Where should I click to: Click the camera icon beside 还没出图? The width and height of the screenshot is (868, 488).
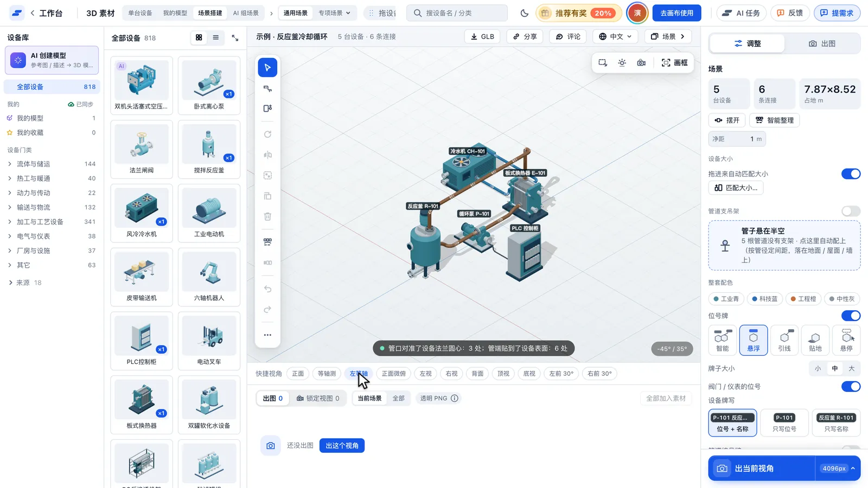(271, 446)
